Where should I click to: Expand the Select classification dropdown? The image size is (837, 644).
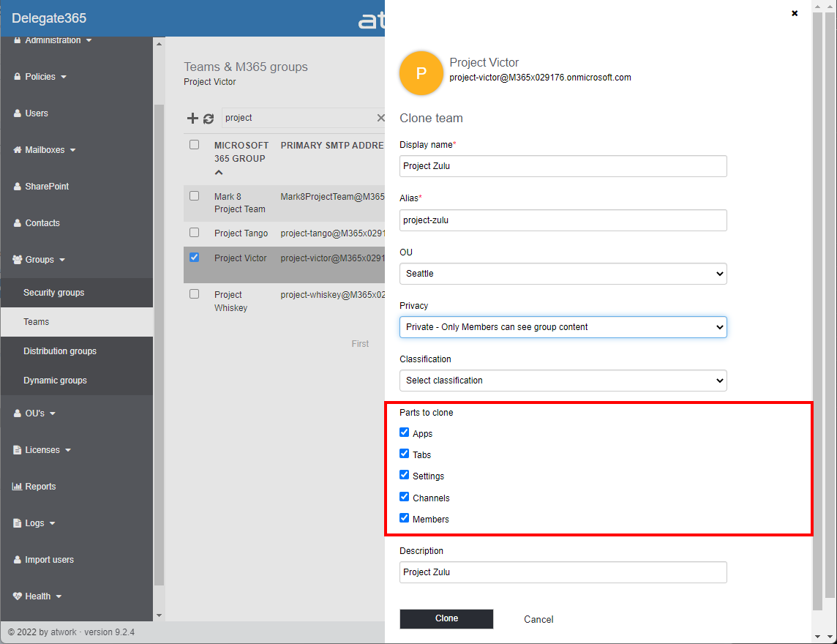click(563, 381)
